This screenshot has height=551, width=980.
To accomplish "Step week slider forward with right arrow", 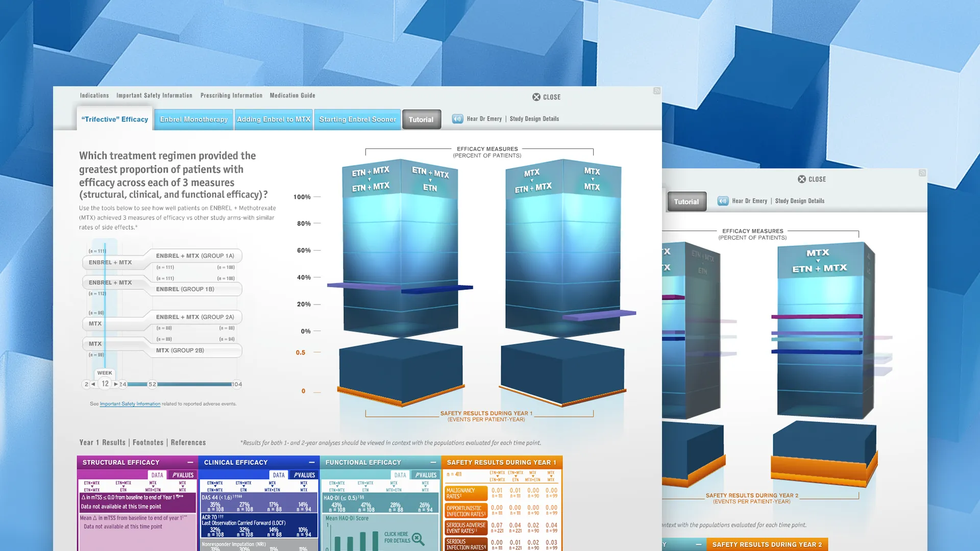I will point(116,384).
